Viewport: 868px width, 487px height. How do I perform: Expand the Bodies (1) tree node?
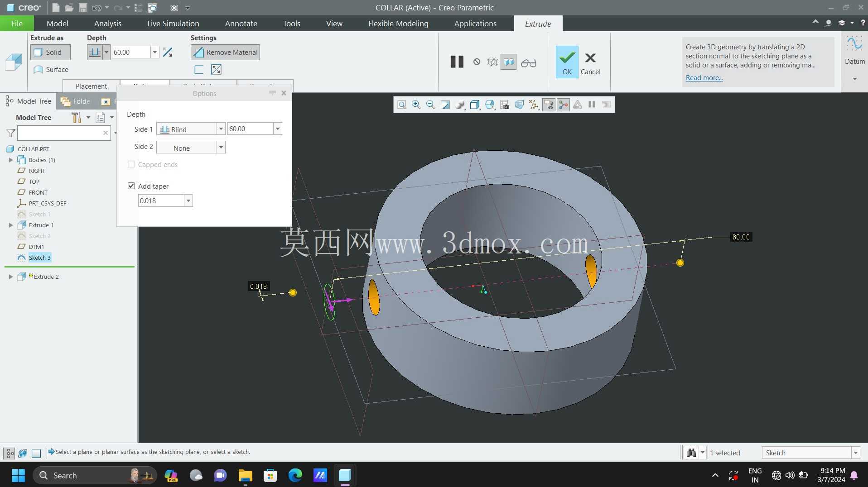pos(11,160)
